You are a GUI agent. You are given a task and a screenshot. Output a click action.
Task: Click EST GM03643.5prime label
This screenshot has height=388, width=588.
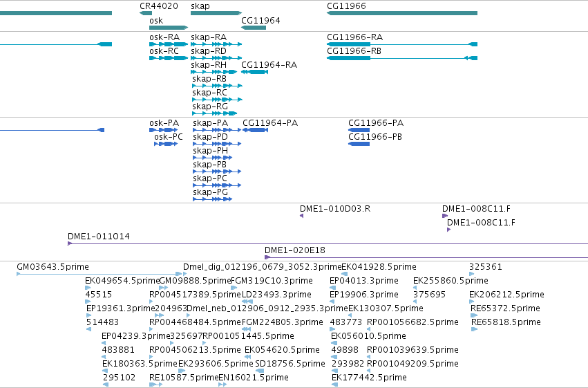click(x=53, y=267)
